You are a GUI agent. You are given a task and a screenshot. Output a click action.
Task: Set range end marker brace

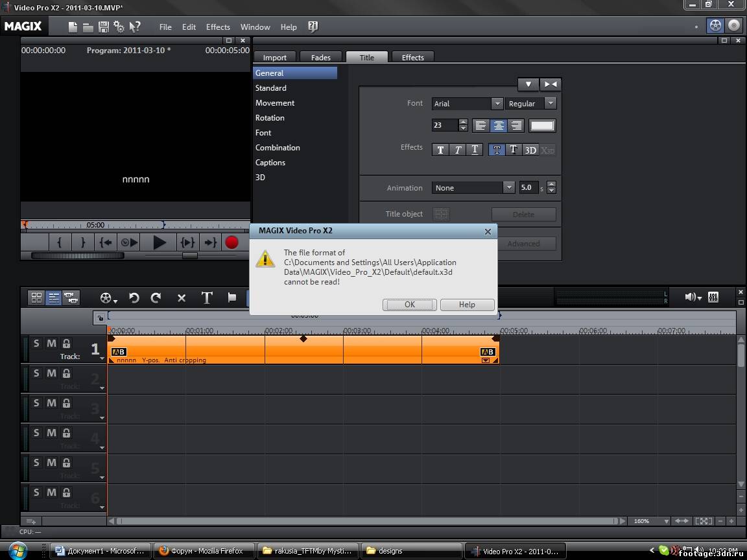83,242
